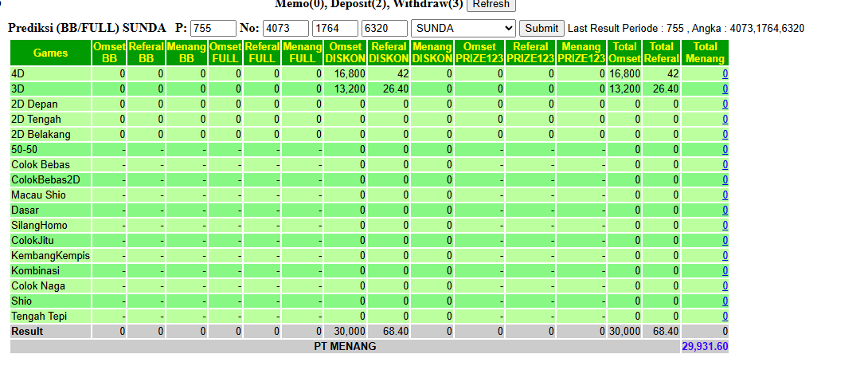Click the Omset DISKON column header

click(345, 53)
